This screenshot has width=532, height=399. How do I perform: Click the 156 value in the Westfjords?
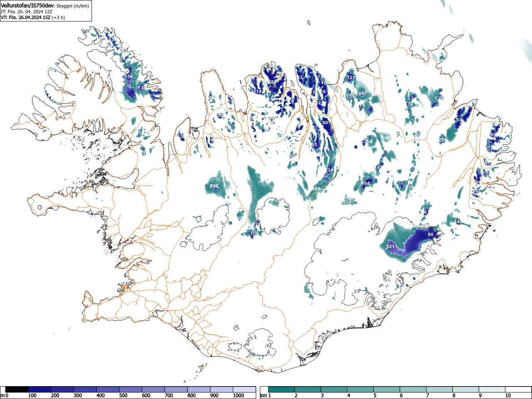(129, 77)
